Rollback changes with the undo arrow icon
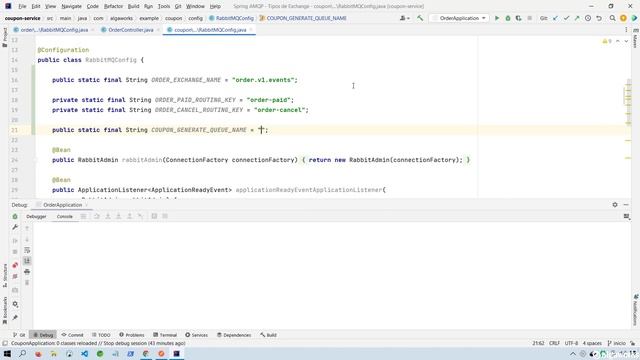 pos(599,18)
